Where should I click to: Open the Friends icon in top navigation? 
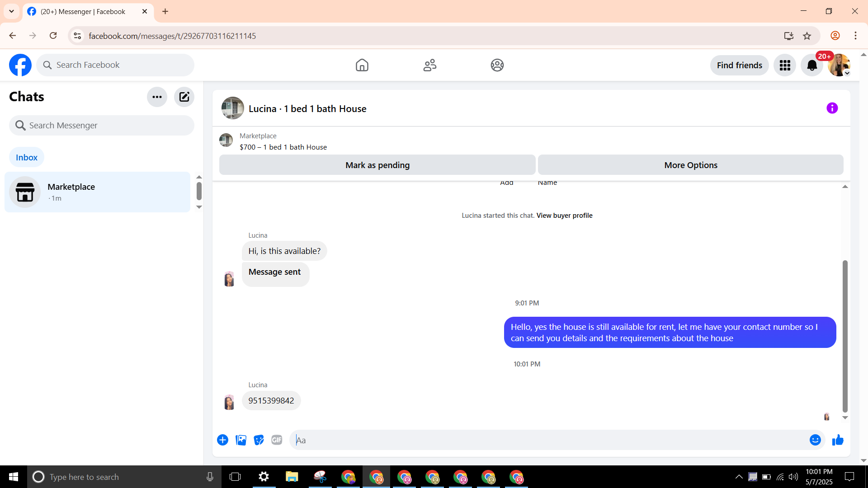(429, 65)
